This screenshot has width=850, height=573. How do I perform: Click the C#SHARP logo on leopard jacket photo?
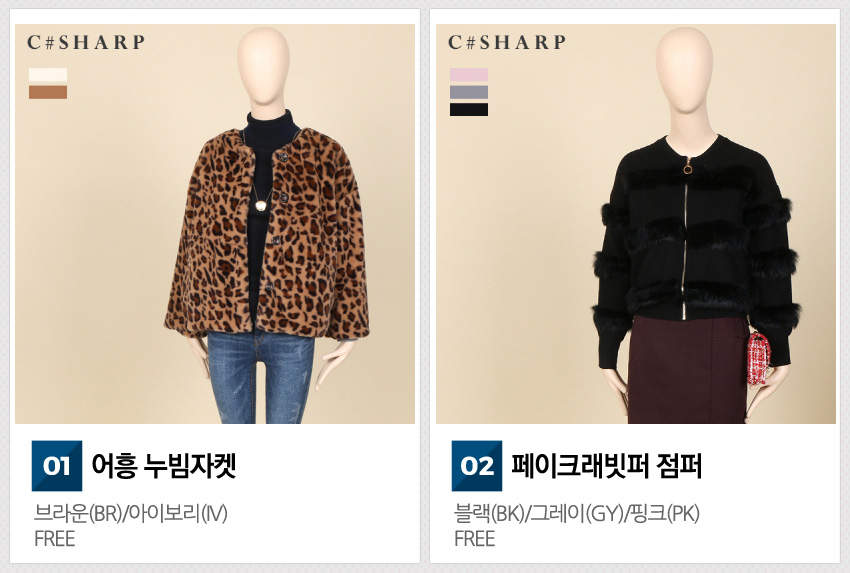click(x=86, y=42)
